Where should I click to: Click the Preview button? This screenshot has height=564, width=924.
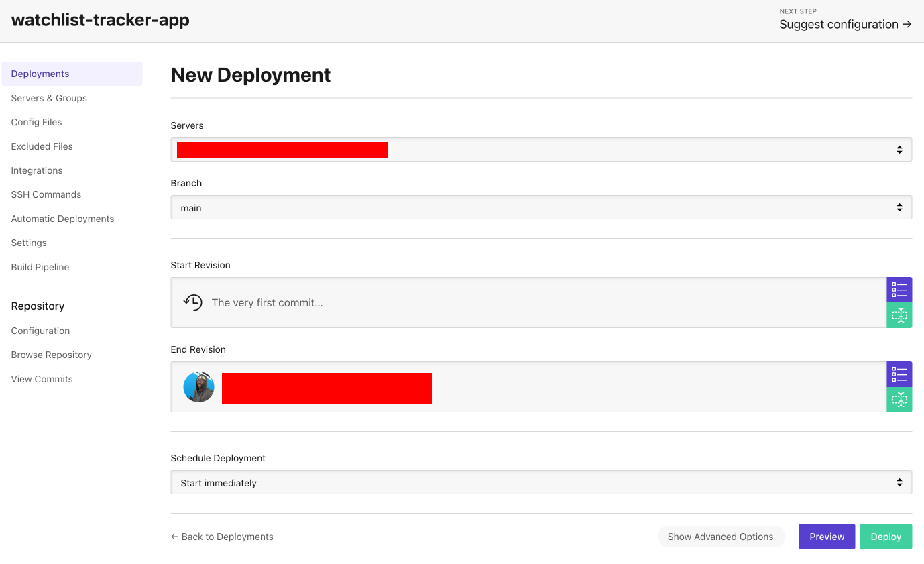pos(827,537)
